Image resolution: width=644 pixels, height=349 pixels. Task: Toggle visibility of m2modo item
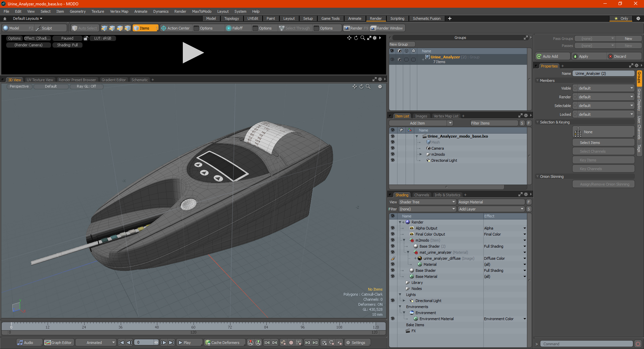[x=392, y=154]
